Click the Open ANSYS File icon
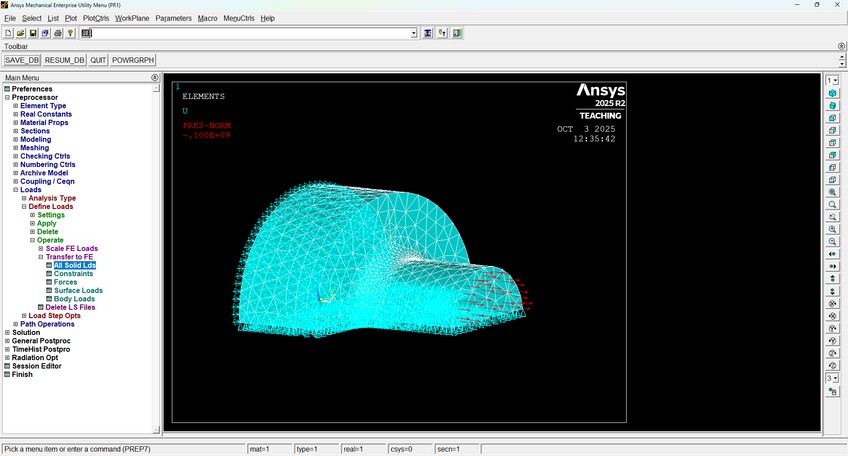 point(20,33)
